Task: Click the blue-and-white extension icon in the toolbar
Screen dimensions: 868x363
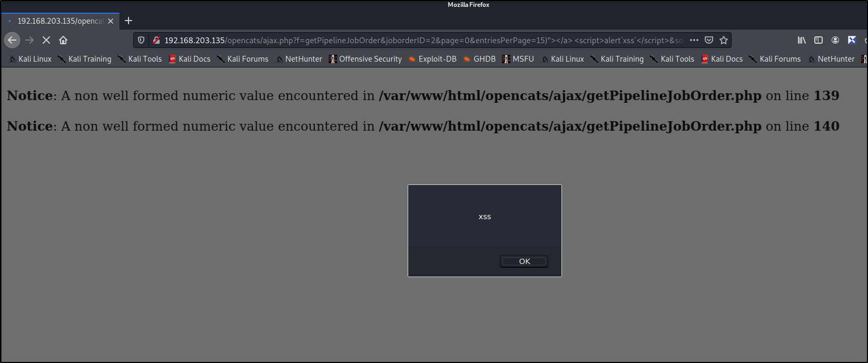Action: 852,40
